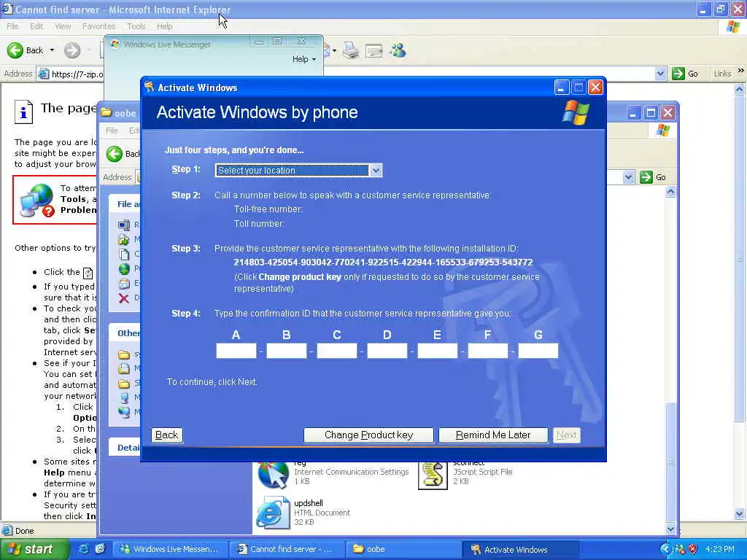
Task: Click the 'updshell' file name
Action: (x=309, y=503)
